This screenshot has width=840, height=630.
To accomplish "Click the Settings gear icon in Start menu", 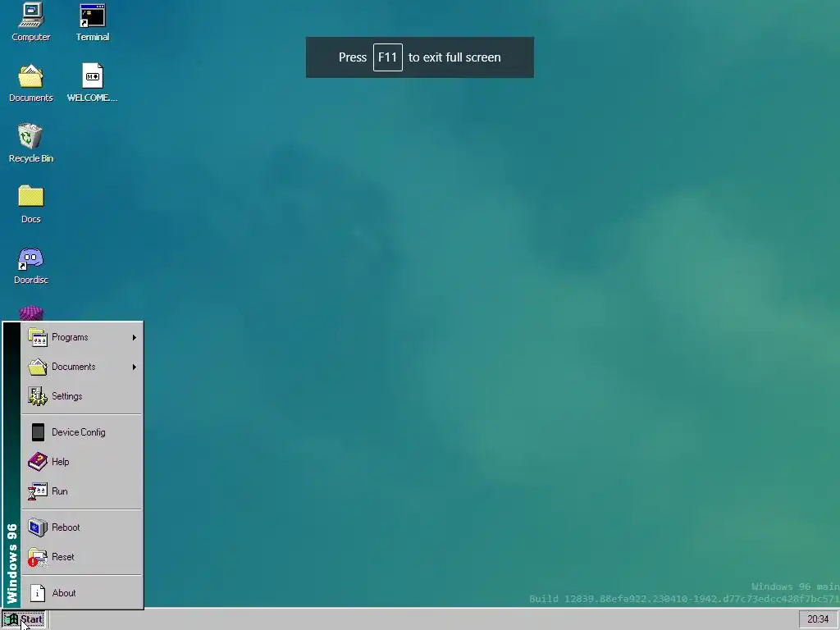I will point(38,396).
